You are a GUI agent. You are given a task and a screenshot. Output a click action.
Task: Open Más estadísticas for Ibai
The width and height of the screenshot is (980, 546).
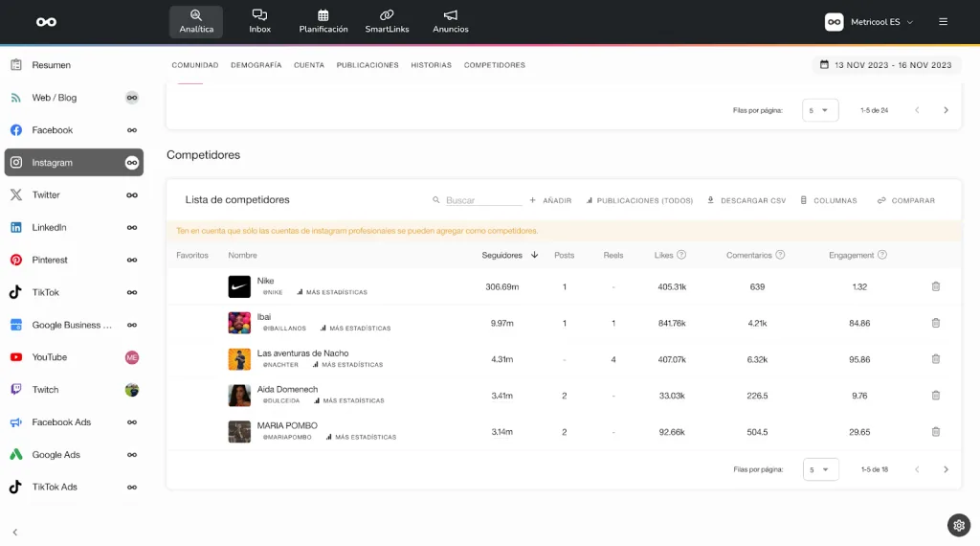355,329
